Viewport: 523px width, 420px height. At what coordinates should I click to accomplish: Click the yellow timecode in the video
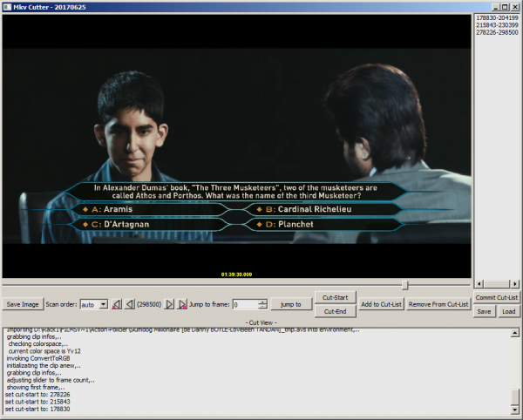click(x=236, y=274)
